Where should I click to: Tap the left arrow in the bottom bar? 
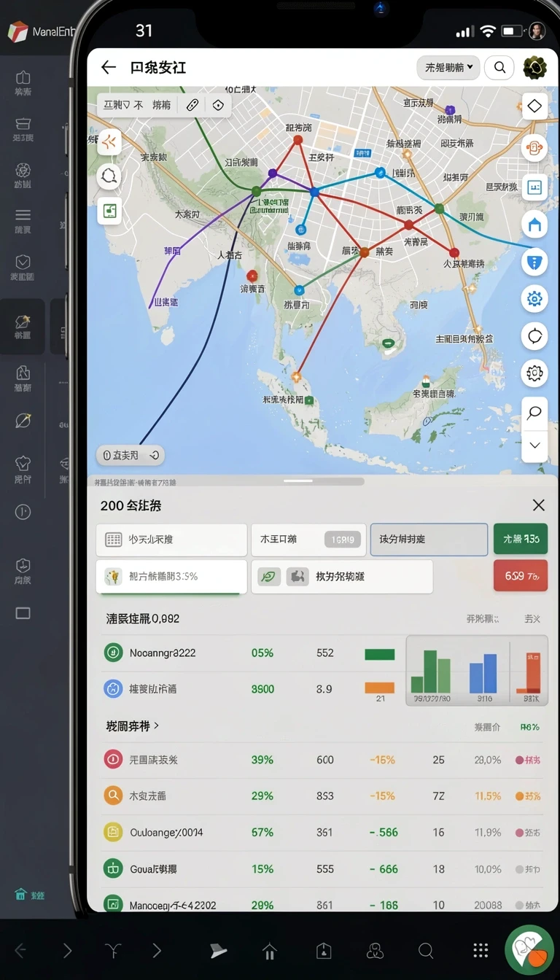pos(20,950)
